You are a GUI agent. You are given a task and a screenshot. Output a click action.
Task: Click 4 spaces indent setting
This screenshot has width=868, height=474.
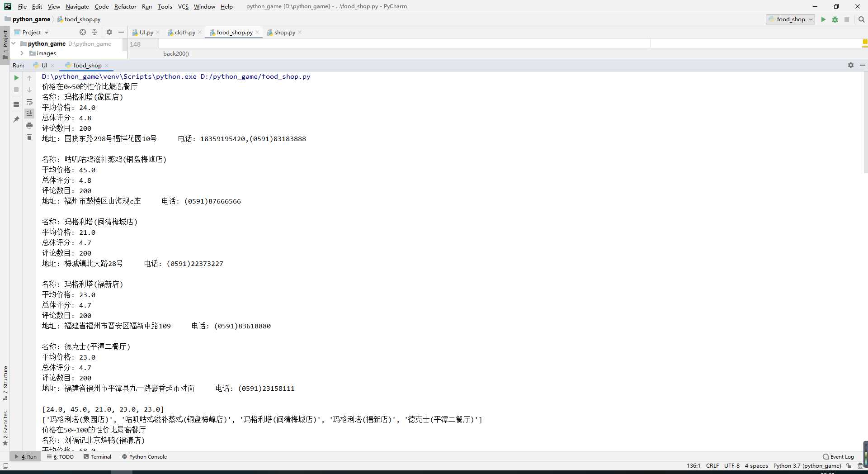pyautogui.click(x=756, y=466)
